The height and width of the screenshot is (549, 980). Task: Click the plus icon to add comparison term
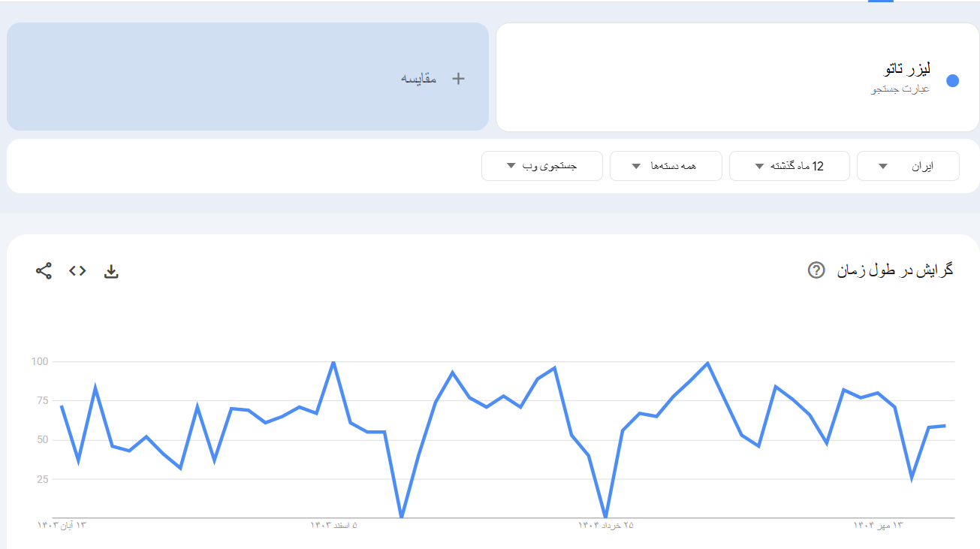pyautogui.click(x=457, y=77)
